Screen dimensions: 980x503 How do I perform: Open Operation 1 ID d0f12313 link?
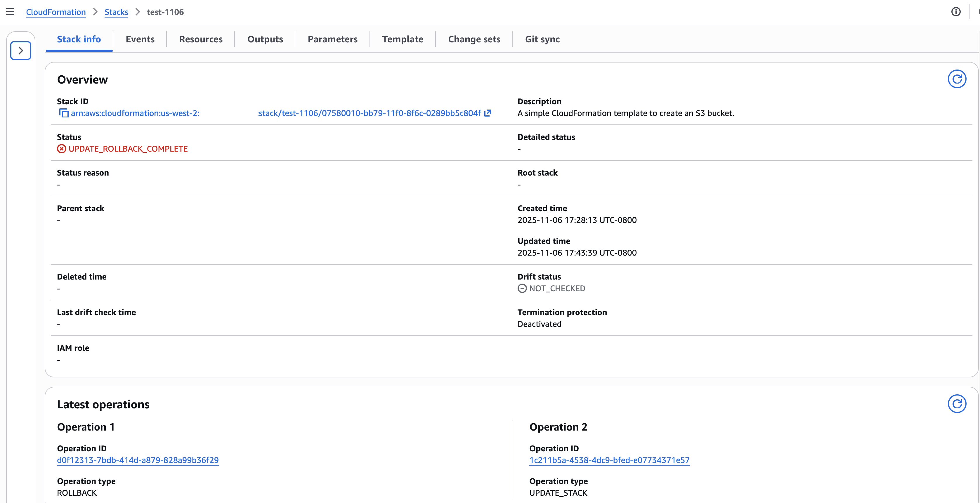pyautogui.click(x=138, y=460)
